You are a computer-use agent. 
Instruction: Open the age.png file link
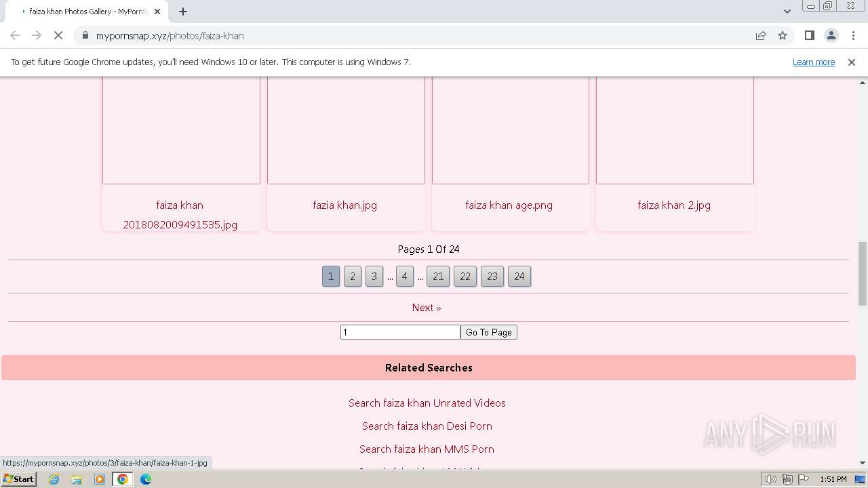[509, 205]
